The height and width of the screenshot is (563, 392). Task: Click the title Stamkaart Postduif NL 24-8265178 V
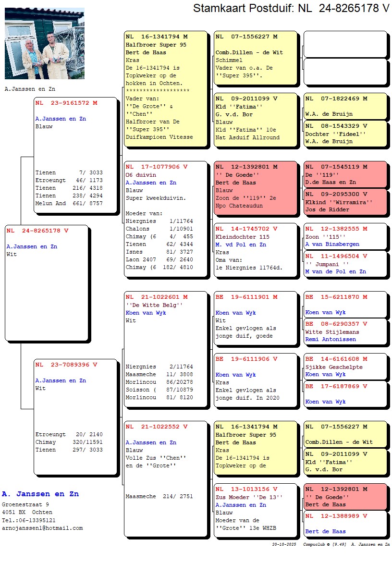pos(291,8)
